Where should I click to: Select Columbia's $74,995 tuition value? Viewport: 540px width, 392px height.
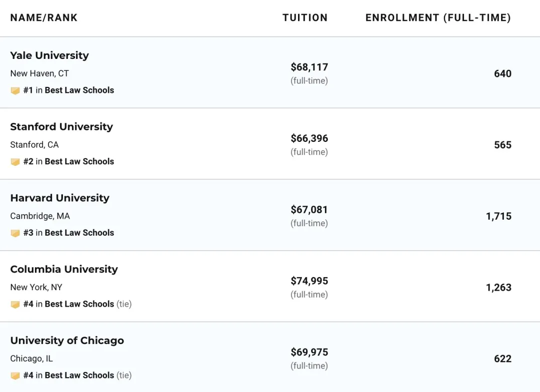pyautogui.click(x=309, y=281)
